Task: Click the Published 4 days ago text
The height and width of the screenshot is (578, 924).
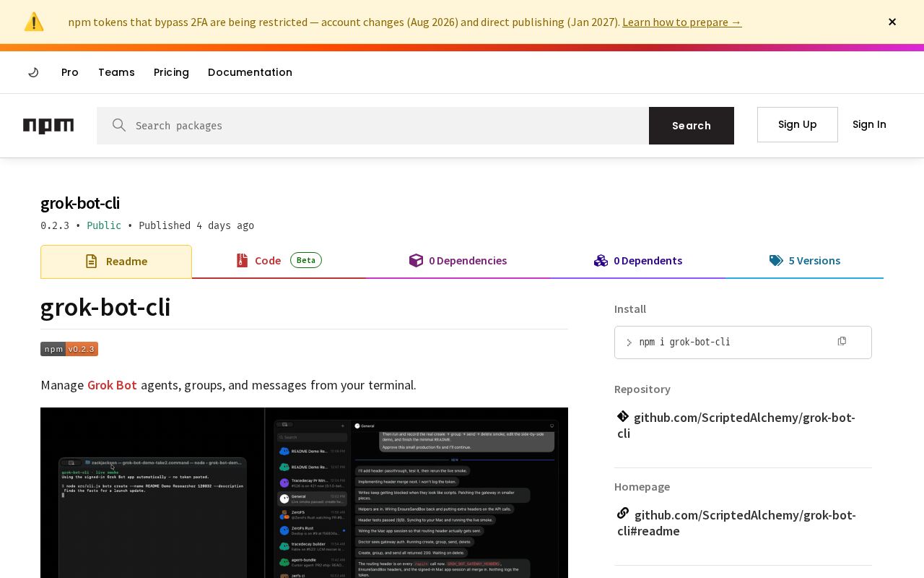Action: point(196,225)
